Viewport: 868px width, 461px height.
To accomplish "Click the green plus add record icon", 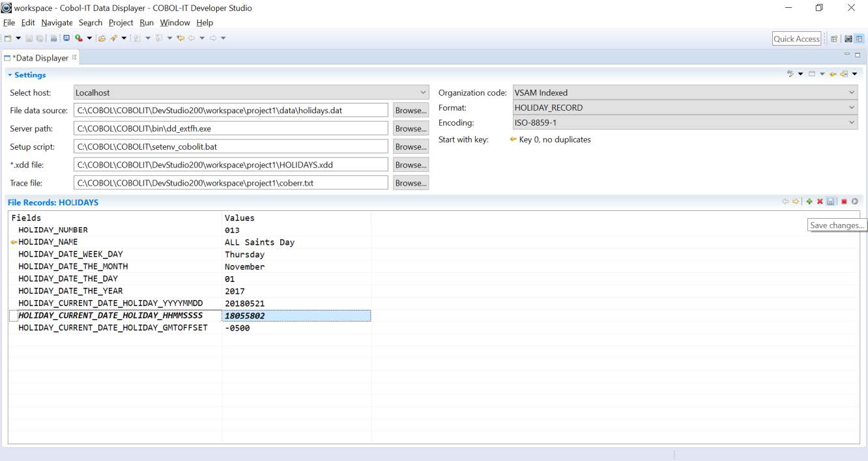I will click(x=809, y=202).
